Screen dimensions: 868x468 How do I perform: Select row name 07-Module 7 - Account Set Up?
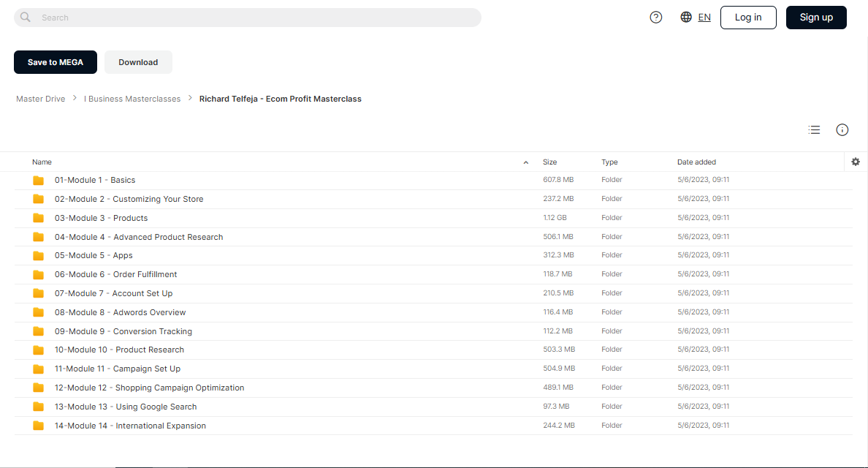coord(113,293)
